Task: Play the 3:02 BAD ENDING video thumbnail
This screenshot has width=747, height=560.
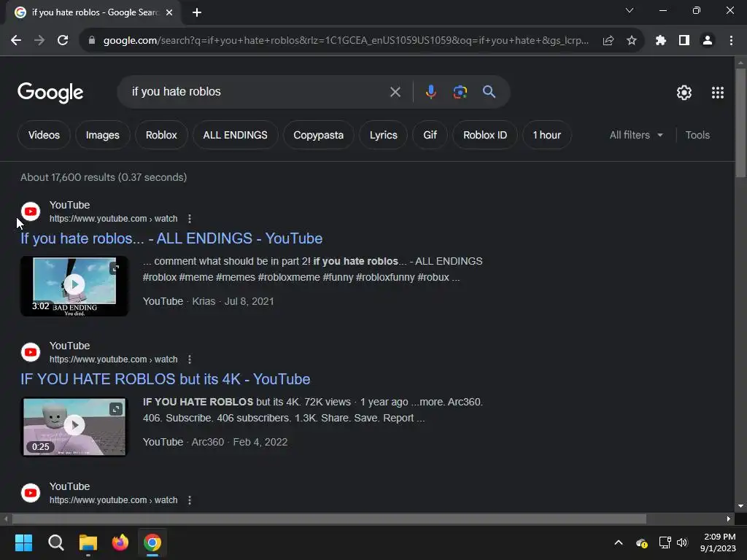Action: pos(74,286)
